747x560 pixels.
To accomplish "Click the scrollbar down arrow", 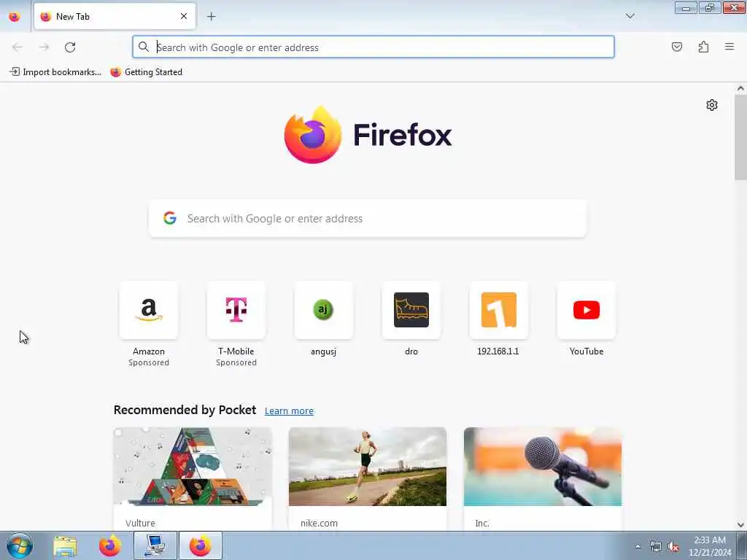I will (740, 525).
